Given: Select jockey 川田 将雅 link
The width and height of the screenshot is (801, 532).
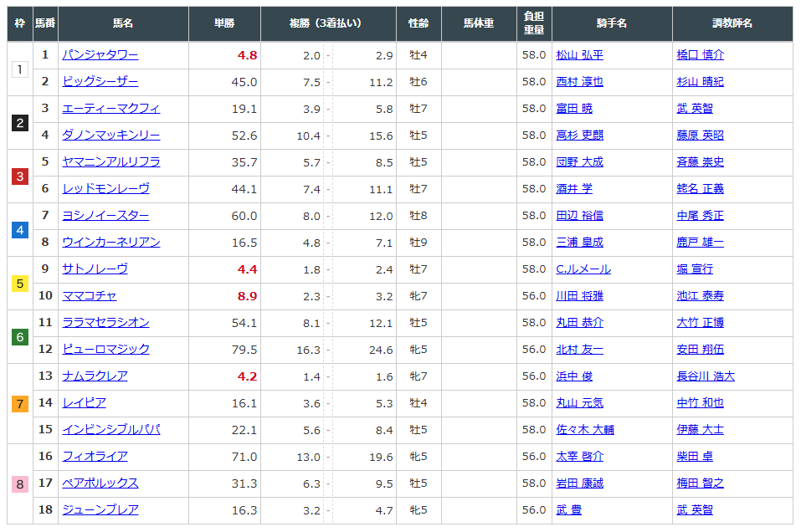Looking at the screenshot, I should (x=579, y=296).
